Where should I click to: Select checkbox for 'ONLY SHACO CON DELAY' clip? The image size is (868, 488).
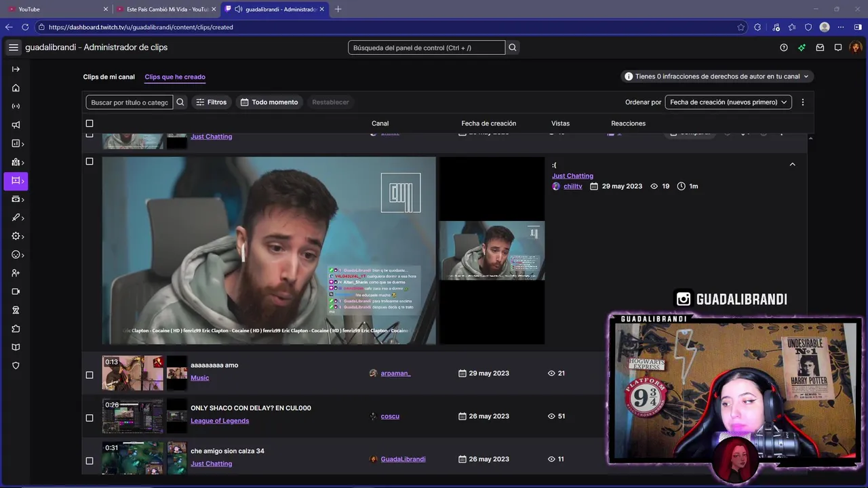[90, 418]
